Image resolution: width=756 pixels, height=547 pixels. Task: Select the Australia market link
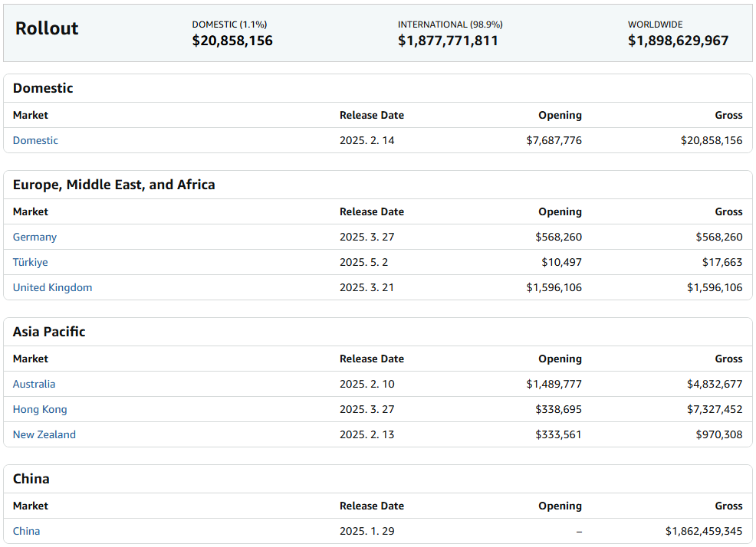pos(34,384)
